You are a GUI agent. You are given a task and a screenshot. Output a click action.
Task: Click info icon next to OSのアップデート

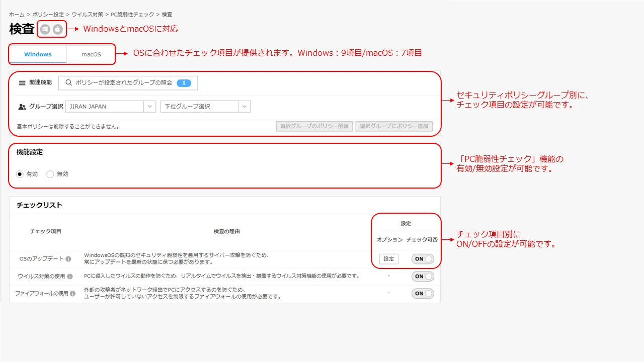click(x=68, y=259)
